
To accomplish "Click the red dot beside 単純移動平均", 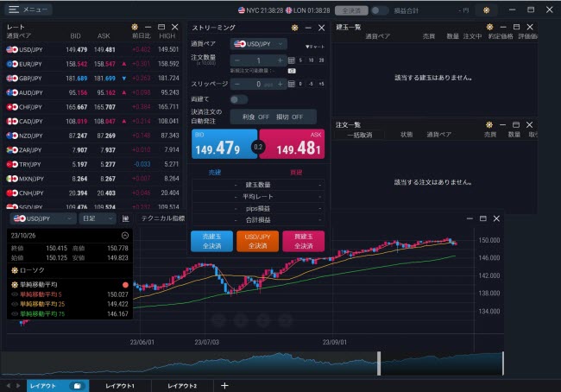I will 125,285.
